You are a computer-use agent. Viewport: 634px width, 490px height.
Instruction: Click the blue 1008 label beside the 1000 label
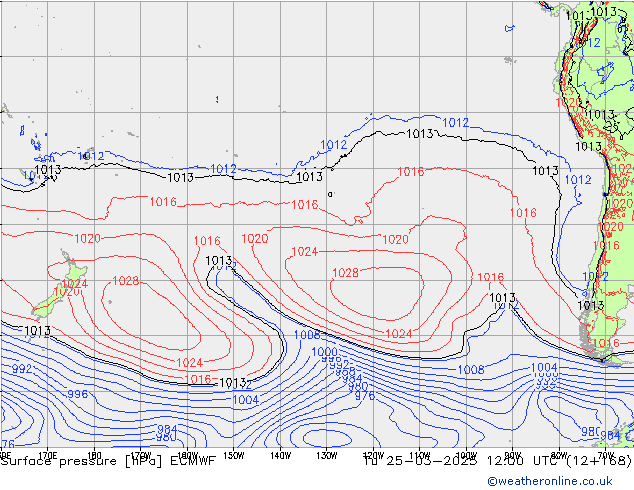click(307, 335)
